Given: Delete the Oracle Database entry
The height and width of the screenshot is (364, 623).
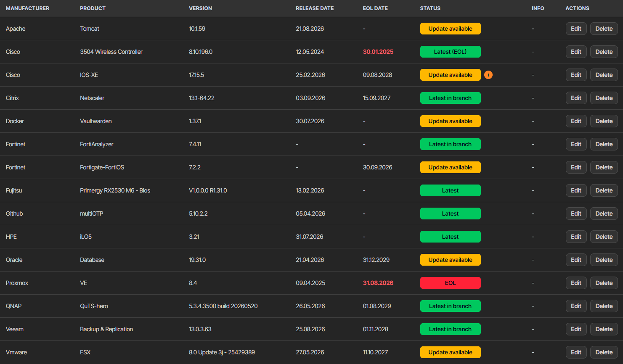Looking at the screenshot, I should 604,260.
